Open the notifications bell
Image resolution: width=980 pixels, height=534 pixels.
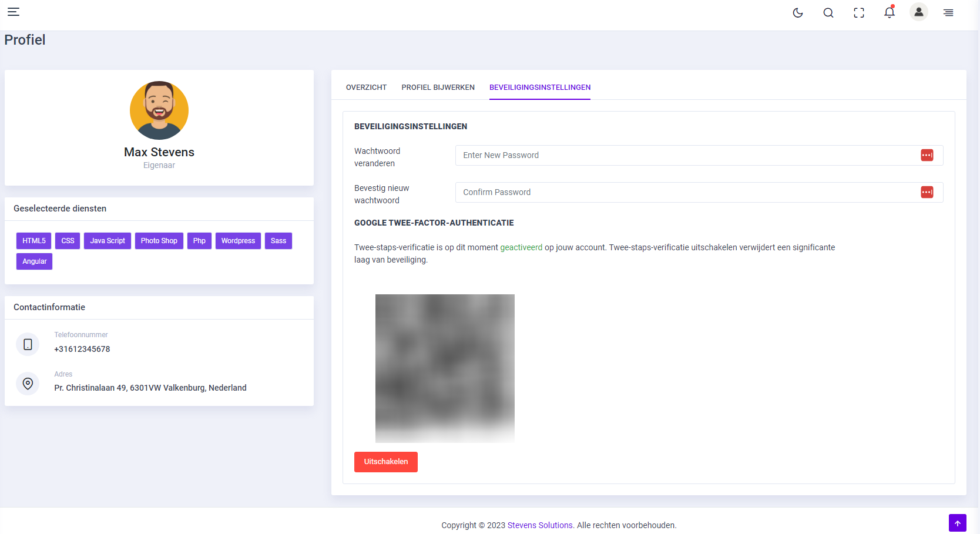coord(890,13)
